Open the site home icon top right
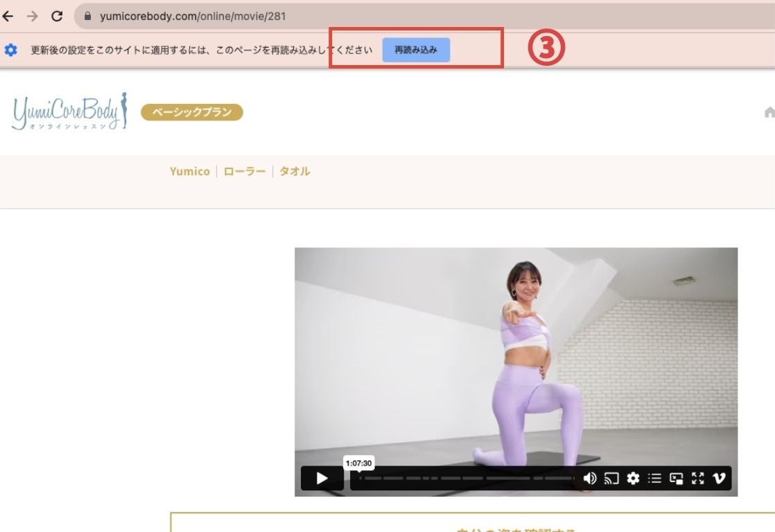The width and height of the screenshot is (775, 532). click(769, 111)
